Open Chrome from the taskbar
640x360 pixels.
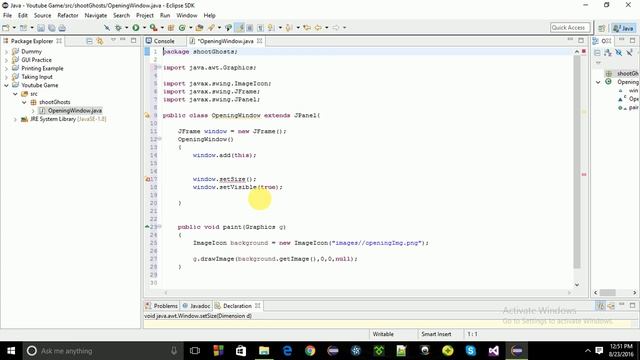310,351
